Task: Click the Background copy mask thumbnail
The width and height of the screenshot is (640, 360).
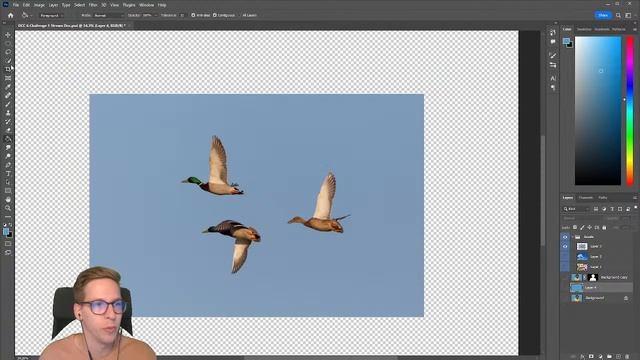Action: [x=593, y=278]
